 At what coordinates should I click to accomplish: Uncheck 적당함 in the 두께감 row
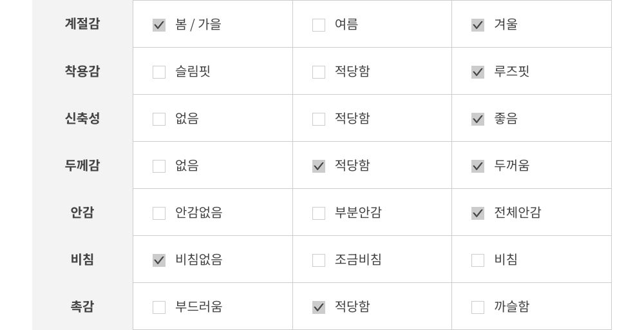tap(319, 166)
